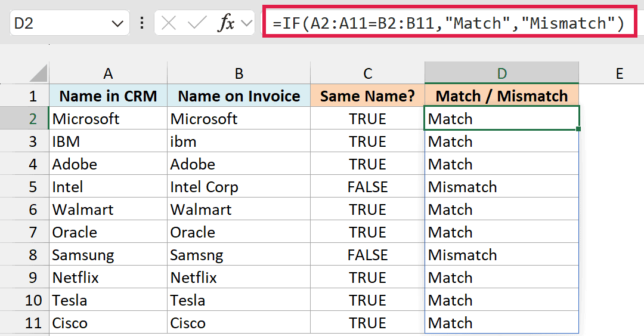The height and width of the screenshot is (336, 644).
Task: Click cell A8 containing Samsung
Action: pos(108,254)
